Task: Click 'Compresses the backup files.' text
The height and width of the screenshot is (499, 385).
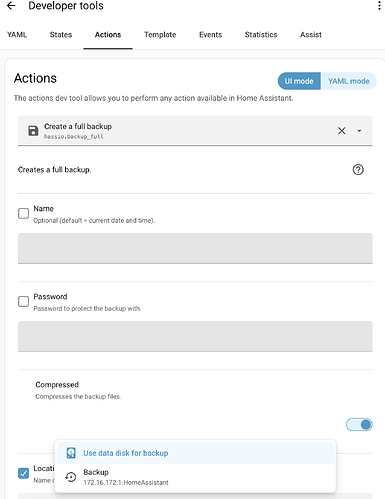Action: point(78,397)
